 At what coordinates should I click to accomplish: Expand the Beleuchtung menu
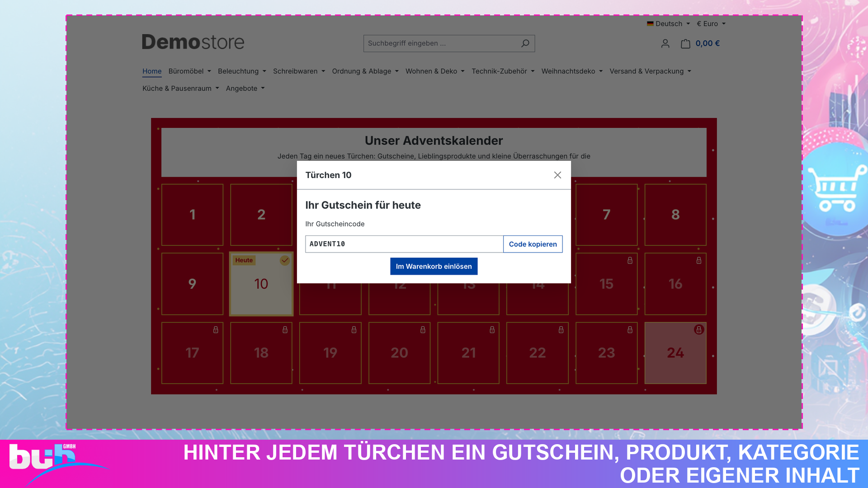click(242, 71)
